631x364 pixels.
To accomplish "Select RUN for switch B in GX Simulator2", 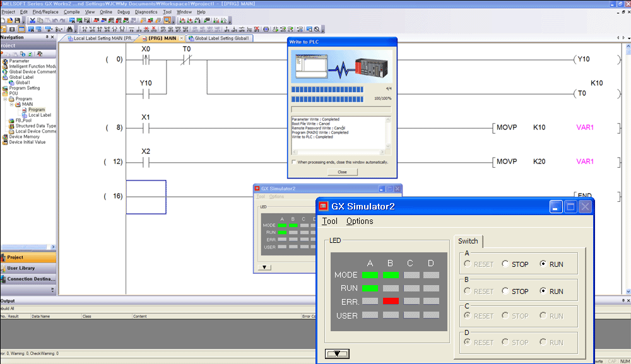I will click(543, 291).
